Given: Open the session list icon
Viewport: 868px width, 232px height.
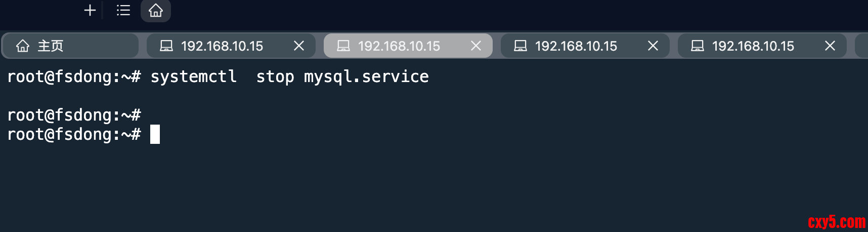Looking at the screenshot, I should tap(123, 10).
